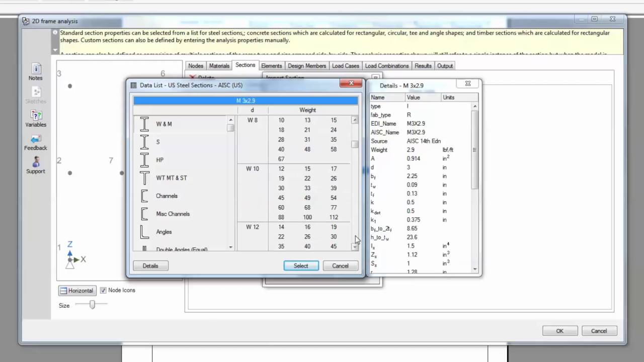Click the Weight column header in table
The image size is (644, 362).
pyautogui.click(x=307, y=110)
